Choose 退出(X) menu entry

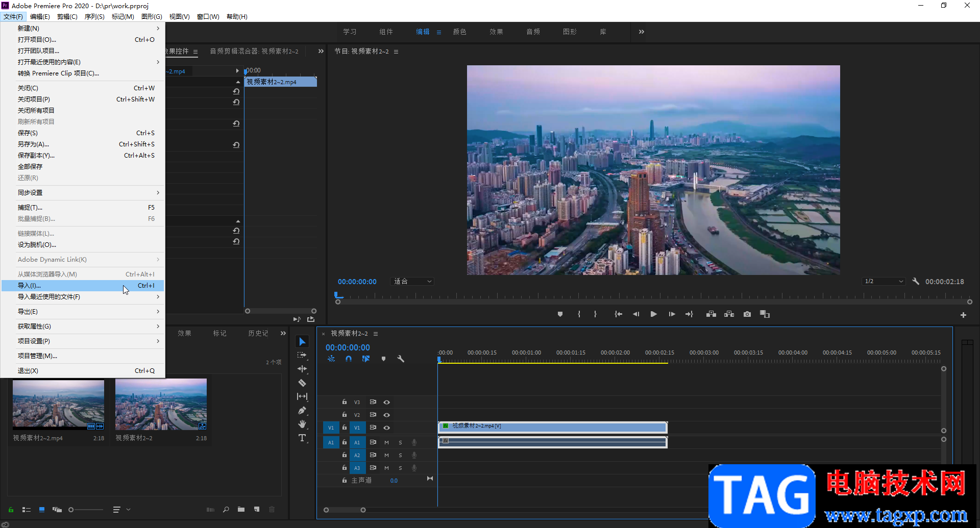click(82, 370)
